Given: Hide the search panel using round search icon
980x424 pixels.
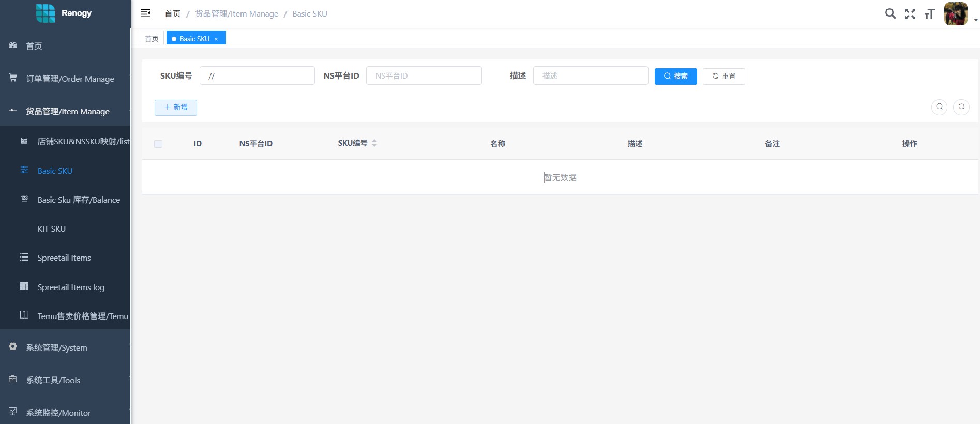Looking at the screenshot, I should coord(939,107).
